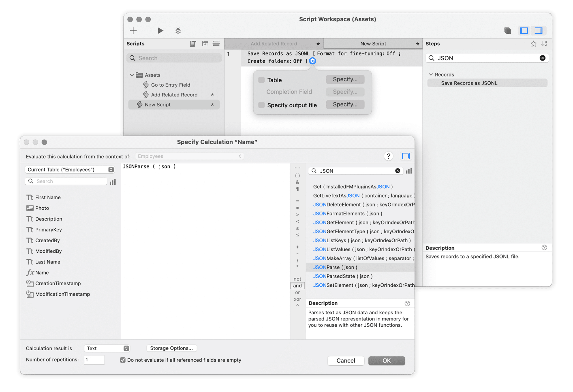Click the Storage Options button
Viewport: 573px width, 392px height.
(171, 348)
